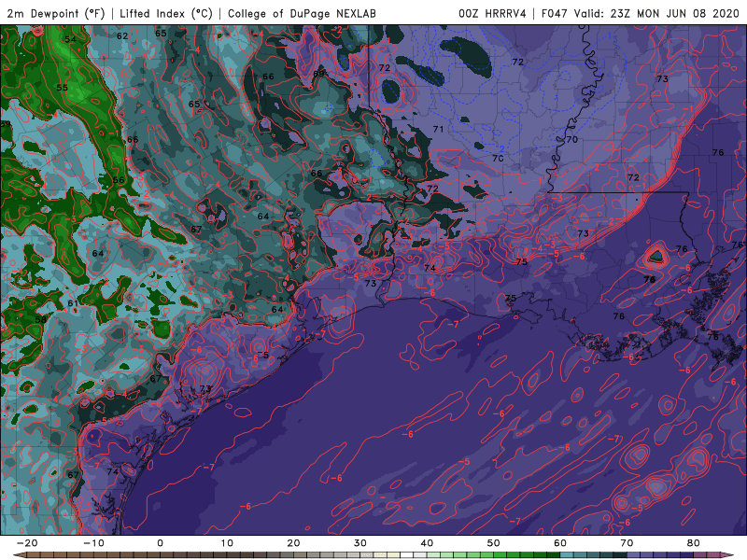Click the '62' dewpoint value on map
Screen dimensions: 747x560
122,35
